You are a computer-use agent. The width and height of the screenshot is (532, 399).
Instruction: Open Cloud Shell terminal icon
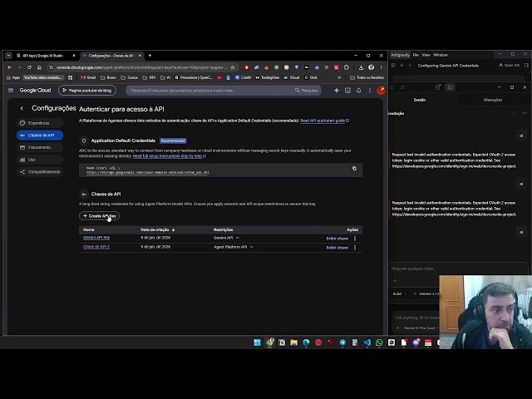[x=347, y=91]
